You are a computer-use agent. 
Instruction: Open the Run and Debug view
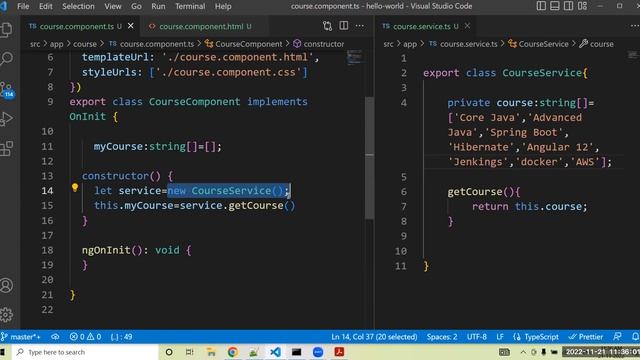(7, 119)
